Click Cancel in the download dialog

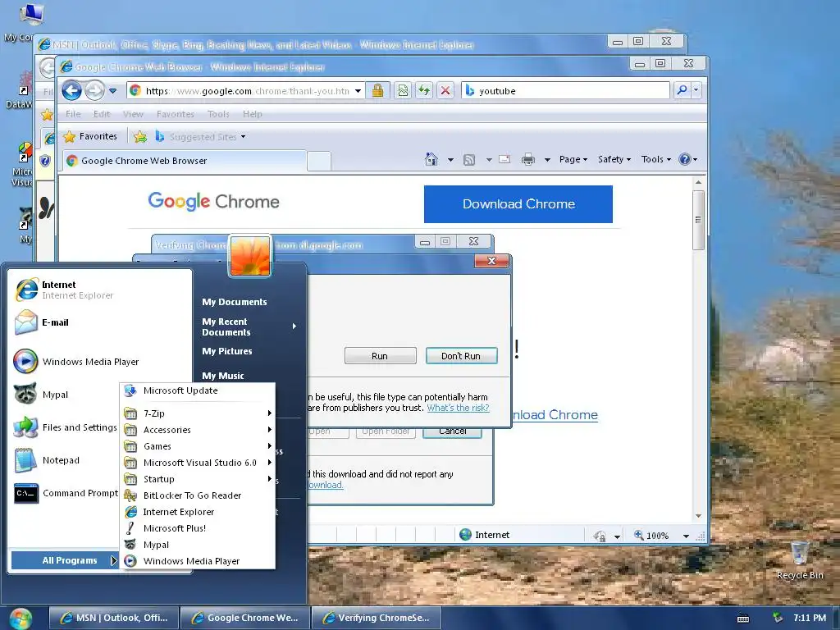(452, 431)
